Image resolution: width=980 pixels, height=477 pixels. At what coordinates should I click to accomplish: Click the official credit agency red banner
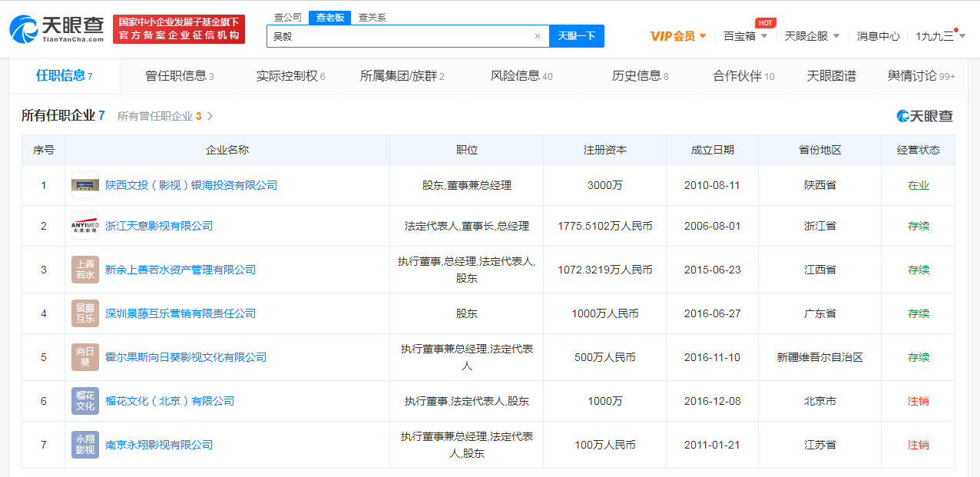pyautogui.click(x=179, y=28)
